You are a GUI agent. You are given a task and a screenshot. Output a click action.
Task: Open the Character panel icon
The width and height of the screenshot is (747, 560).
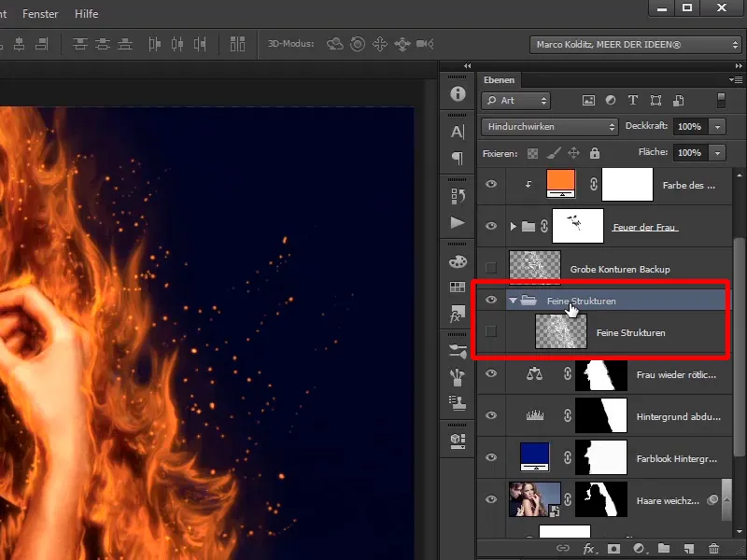coord(458,132)
